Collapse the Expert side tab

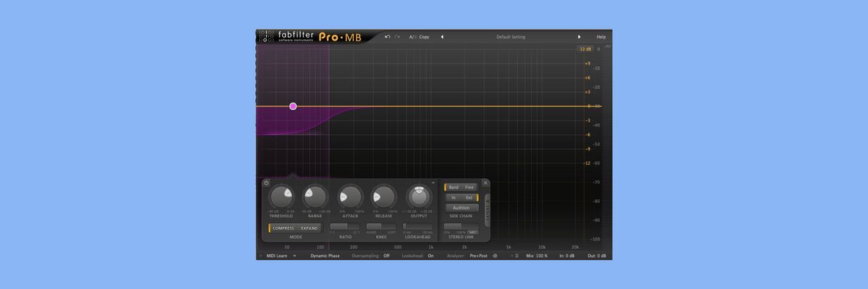coord(488,210)
